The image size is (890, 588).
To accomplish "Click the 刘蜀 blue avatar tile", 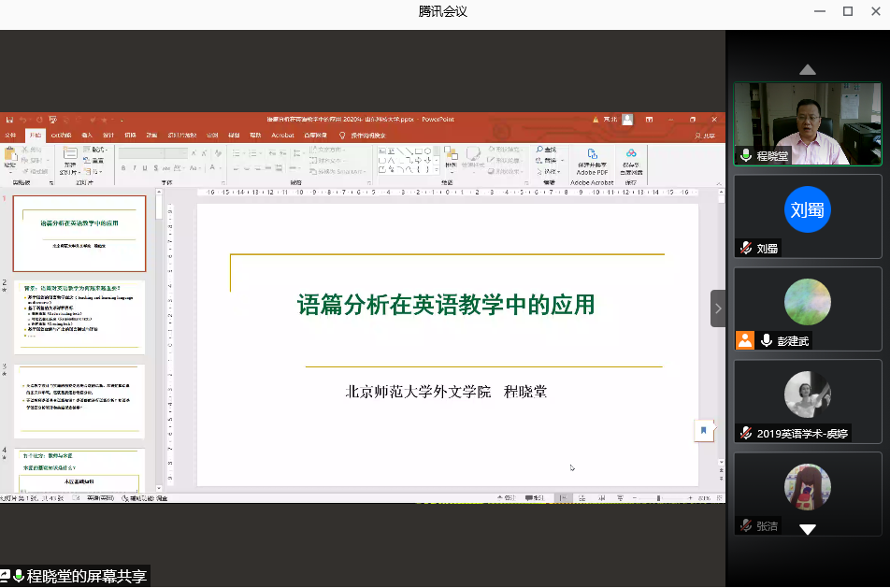I will (807, 209).
